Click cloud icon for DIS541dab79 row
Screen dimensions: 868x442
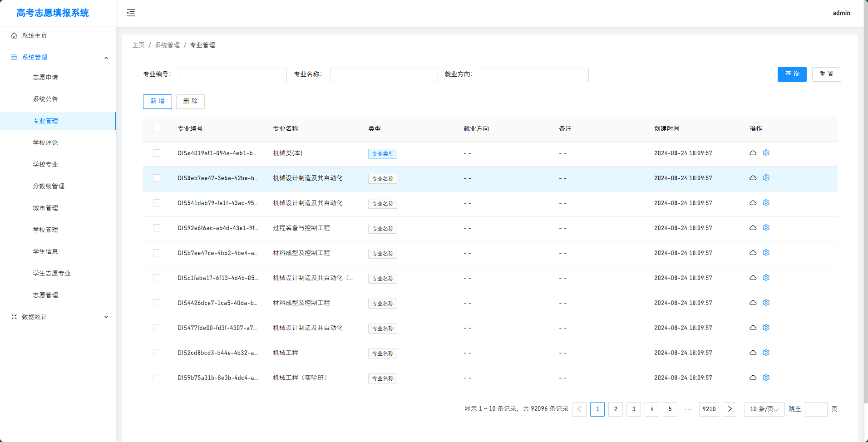point(753,203)
